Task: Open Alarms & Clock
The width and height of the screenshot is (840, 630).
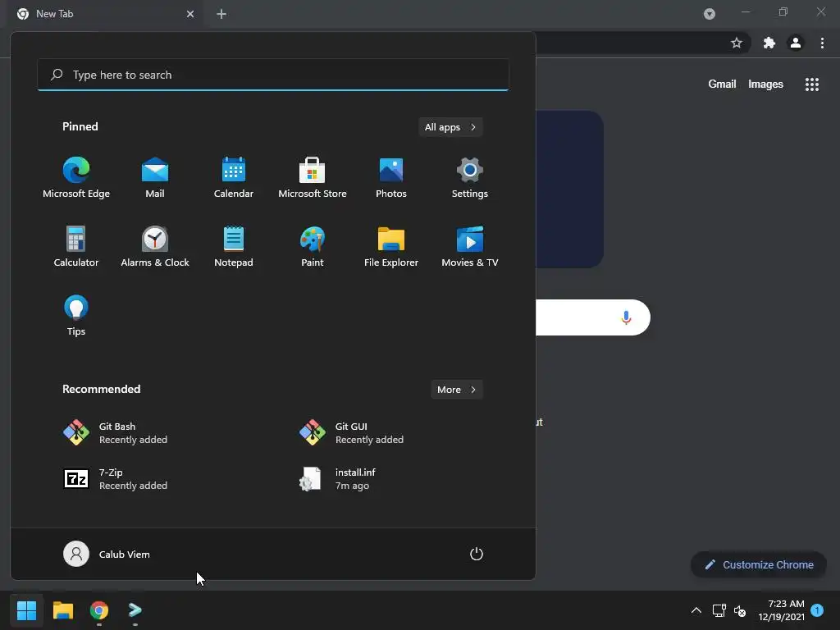Action: point(155,246)
